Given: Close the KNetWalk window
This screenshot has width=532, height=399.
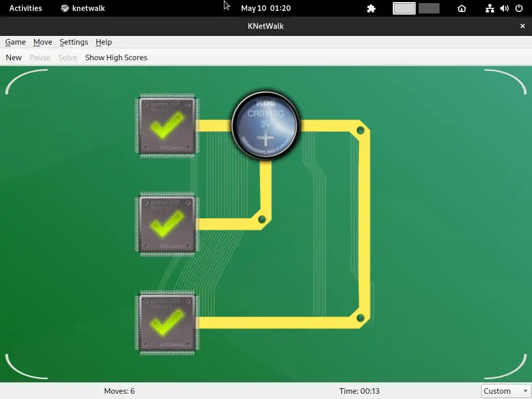Looking at the screenshot, I should [523, 26].
